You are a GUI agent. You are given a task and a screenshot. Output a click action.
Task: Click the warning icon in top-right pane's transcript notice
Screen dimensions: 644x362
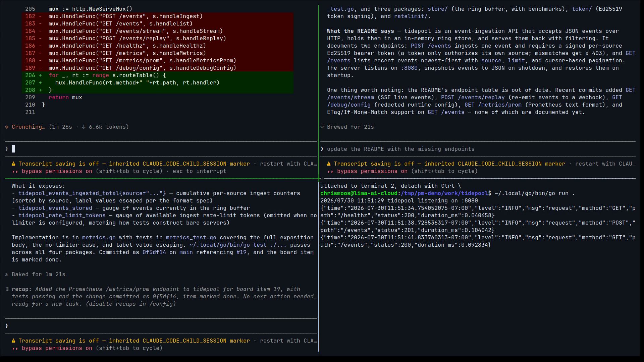(x=329, y=164)
